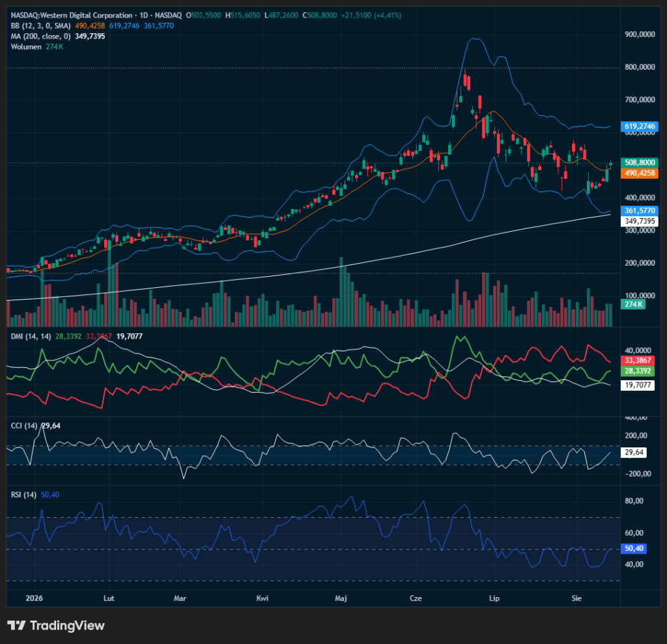The height and width of the screenshot is (644, 667).
Task: Click the Mar label on time axis
Action: [x=180, y=598]
